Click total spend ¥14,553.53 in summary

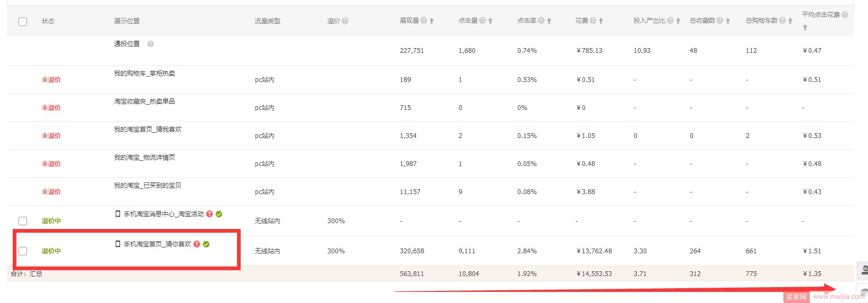(x=594, y=274)
